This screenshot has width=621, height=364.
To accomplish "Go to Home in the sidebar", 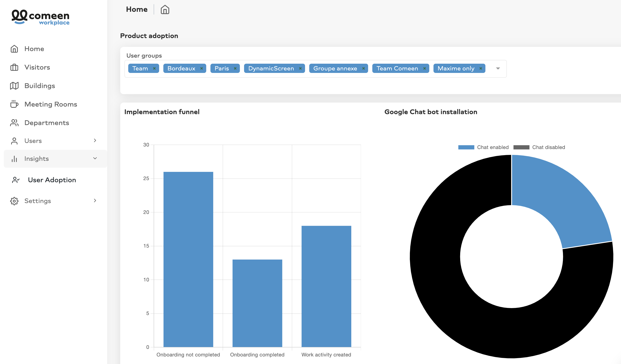I will pos(34,49).
